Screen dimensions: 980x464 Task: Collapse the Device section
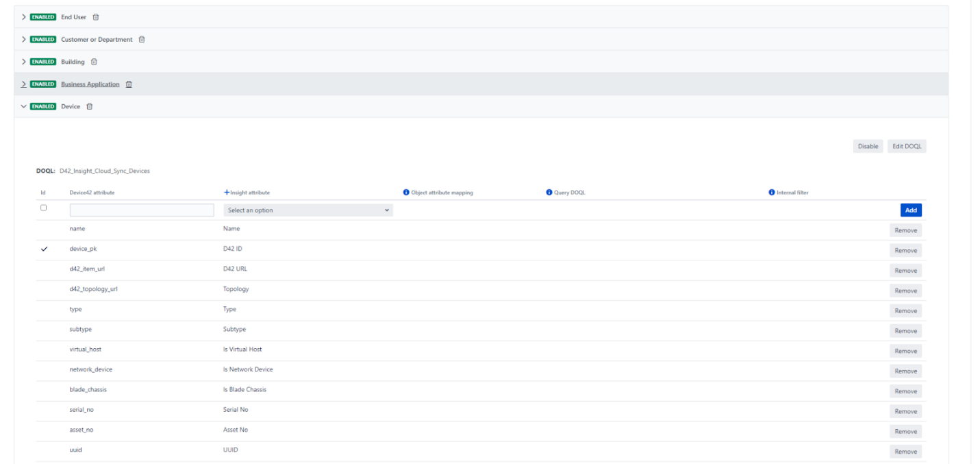tap(24, 107)
